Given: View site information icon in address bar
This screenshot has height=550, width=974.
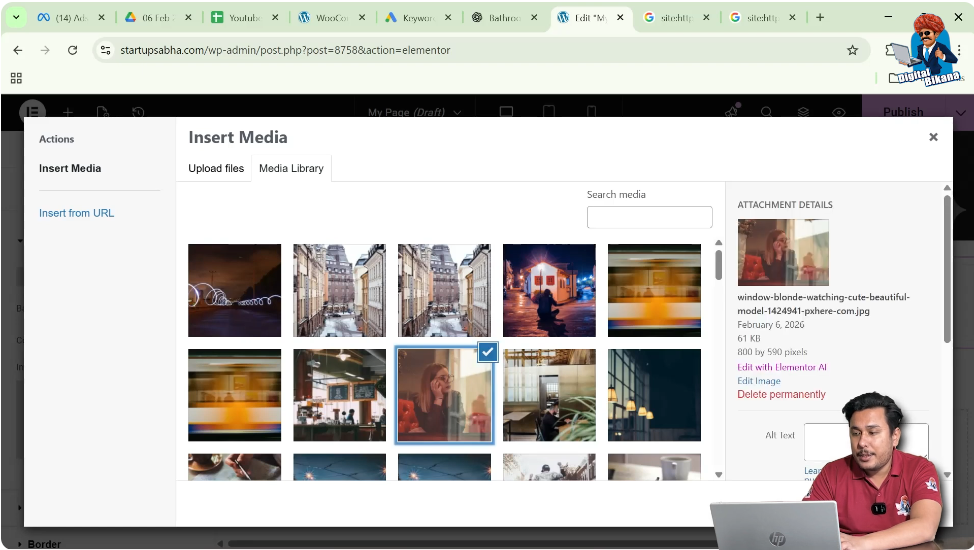Looking at the screenshot, I should click(106, 50).
